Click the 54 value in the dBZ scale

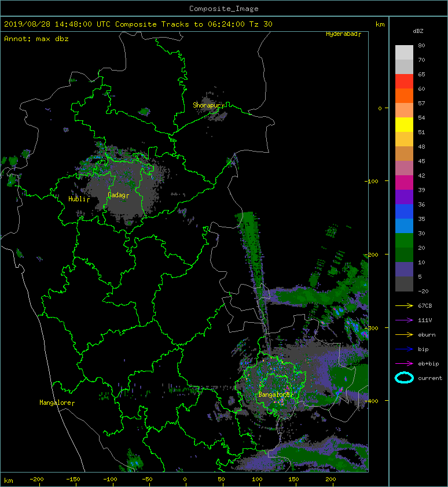point(421,118)
